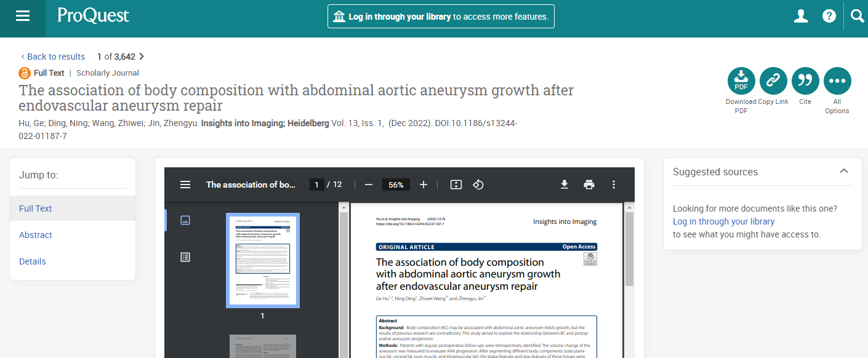The image size is (868, 358).
Task: Click the 56% zoom level field
Action: pos(396,185)
